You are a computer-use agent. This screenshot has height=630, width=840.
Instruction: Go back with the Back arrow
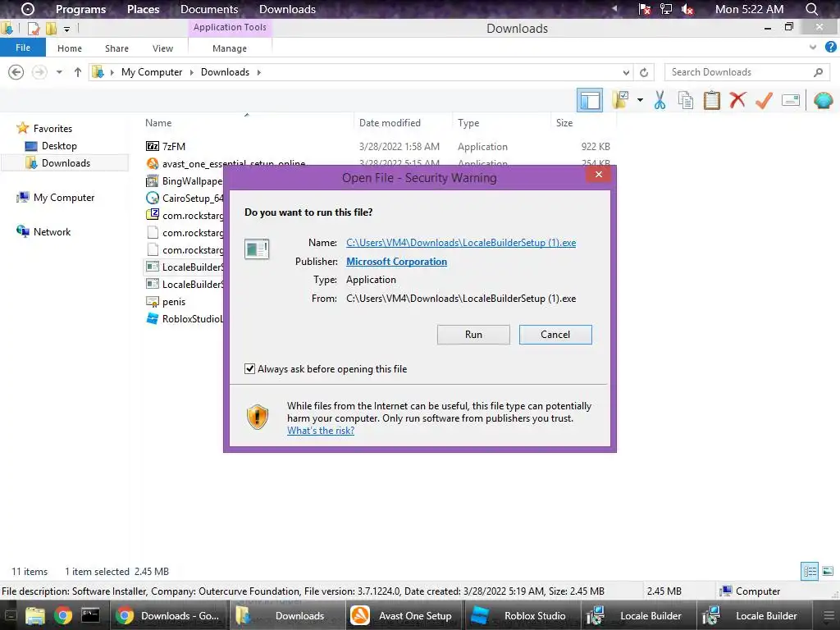[16, 72]
